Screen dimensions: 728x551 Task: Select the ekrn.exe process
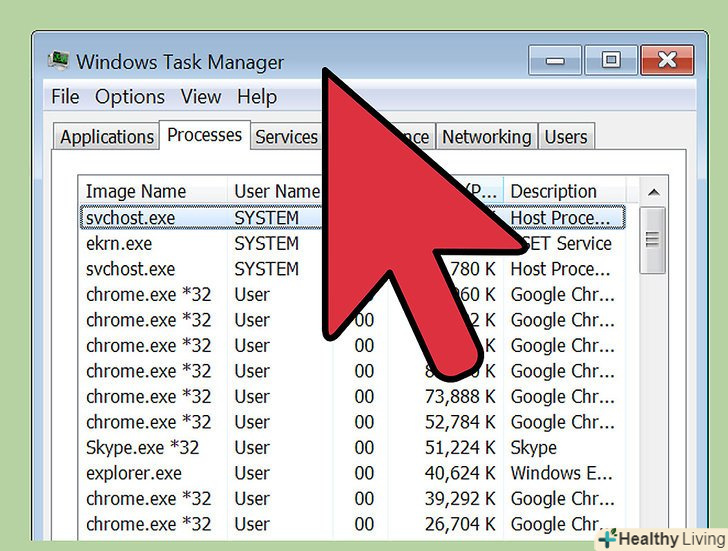[352, 243]
